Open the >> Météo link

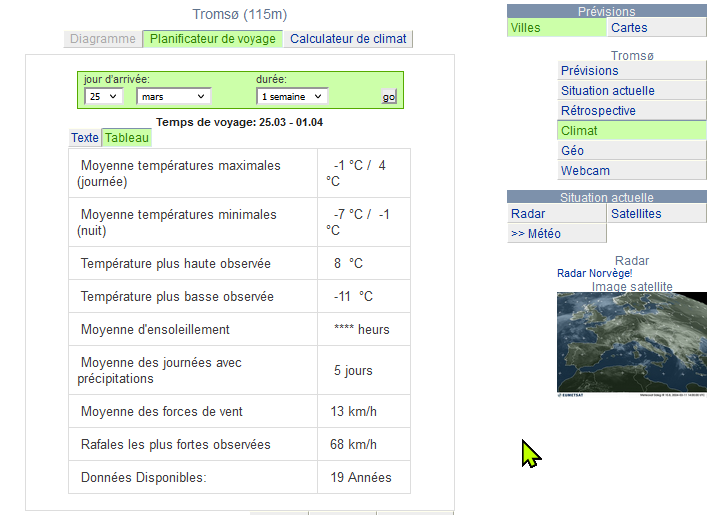[x=556, y=233]
